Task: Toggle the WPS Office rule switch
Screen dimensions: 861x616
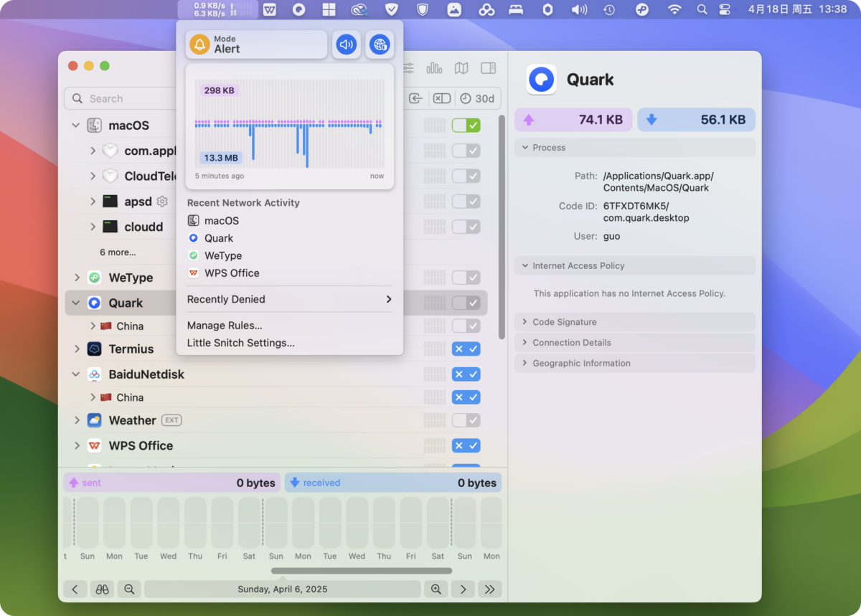Action: pyautogui.click(x=466, y=445)
